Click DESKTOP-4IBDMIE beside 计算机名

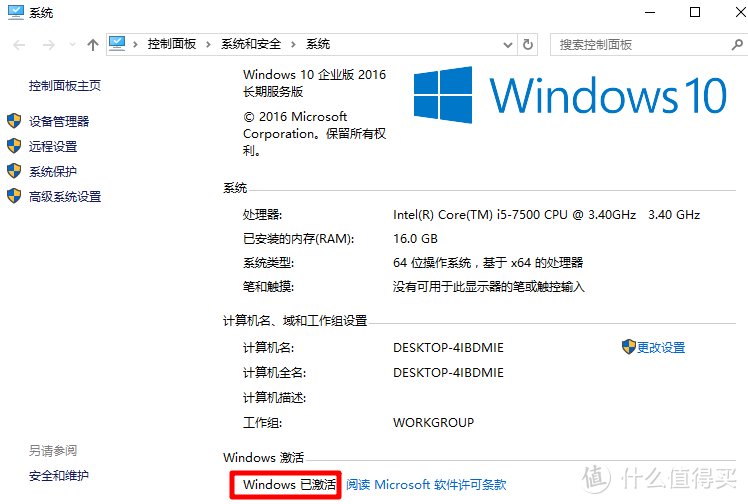[448, 348]
